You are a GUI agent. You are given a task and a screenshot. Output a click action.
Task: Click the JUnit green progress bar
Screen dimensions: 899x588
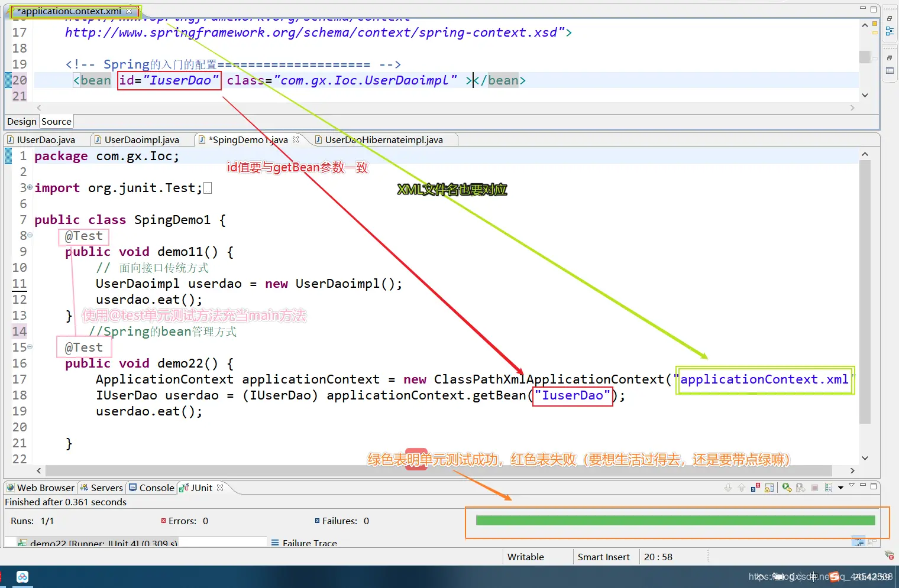[675, 521]
